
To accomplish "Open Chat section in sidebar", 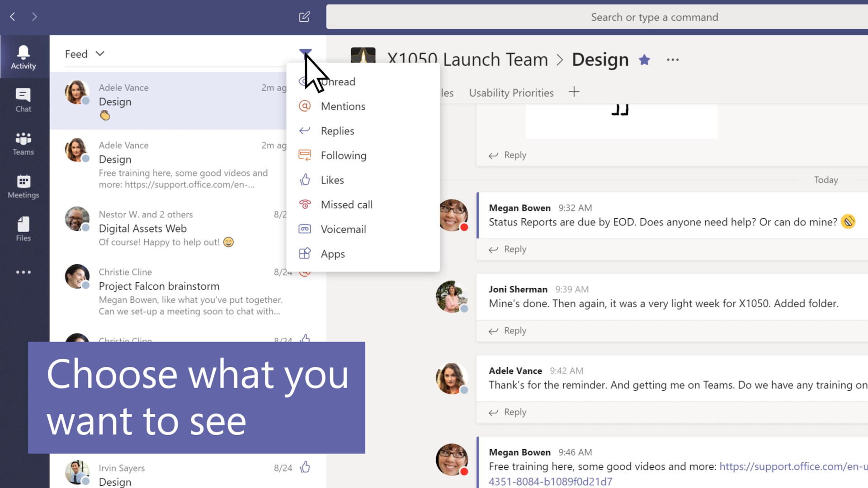I will coord(23,99).
